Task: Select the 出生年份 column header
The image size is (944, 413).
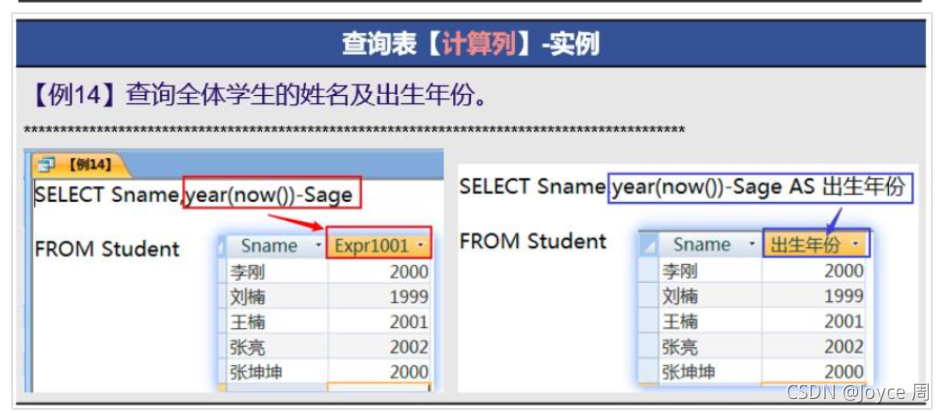Action: [x=816, y=244]
